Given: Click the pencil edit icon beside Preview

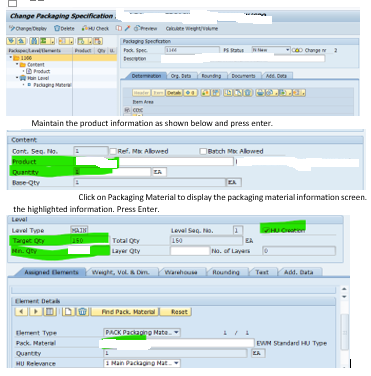Looking at the screenshot, I should pyautogui.click(x=127, y=28).
